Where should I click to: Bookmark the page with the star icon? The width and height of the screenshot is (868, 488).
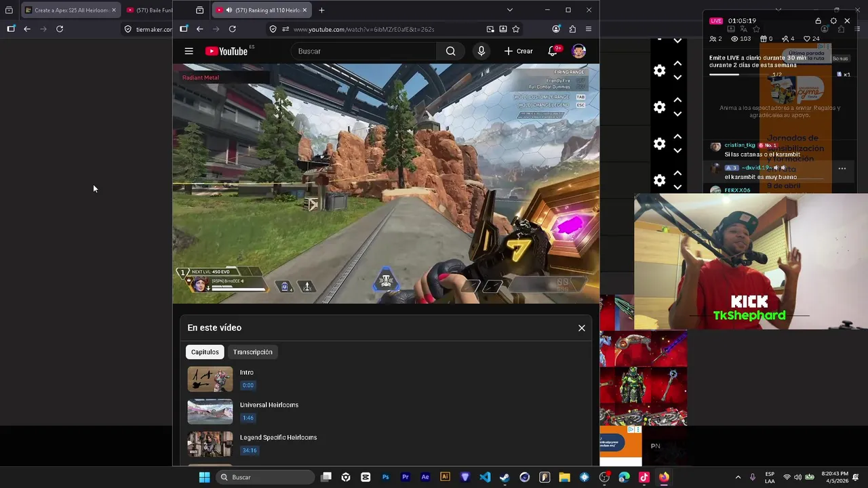point(515,29)
